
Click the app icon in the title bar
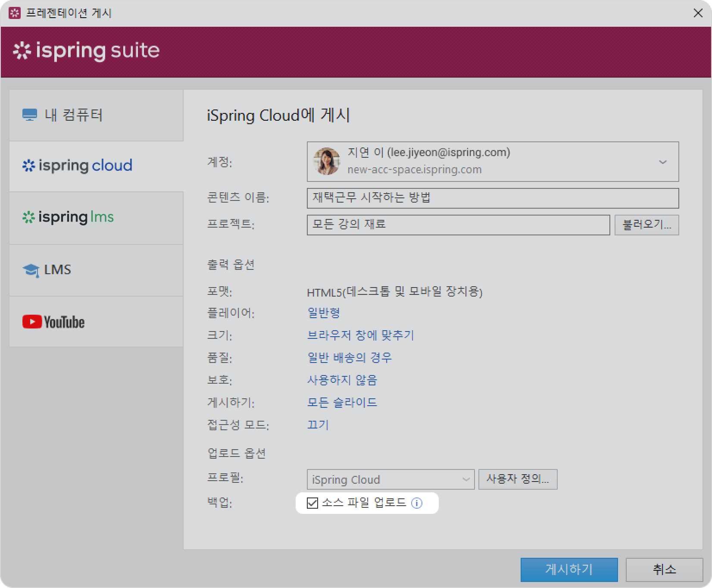pos(14,13)
